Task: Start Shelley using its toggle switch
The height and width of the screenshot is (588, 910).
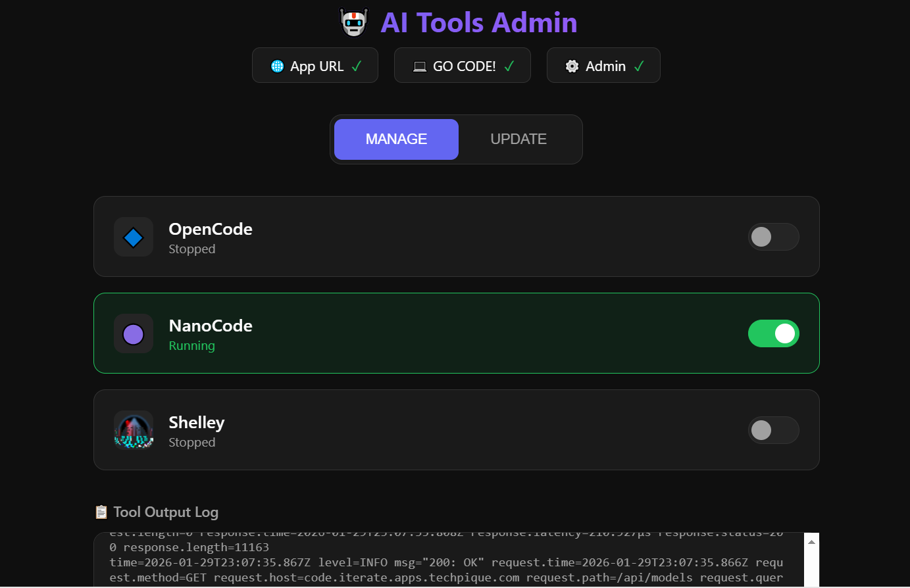Action: point(773,430)
